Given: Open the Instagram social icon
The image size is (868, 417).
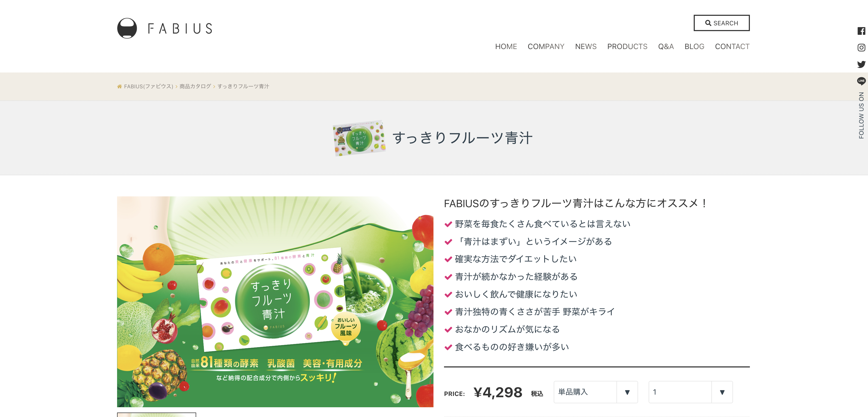Looking at the screenshot, I should coord(861,47).
